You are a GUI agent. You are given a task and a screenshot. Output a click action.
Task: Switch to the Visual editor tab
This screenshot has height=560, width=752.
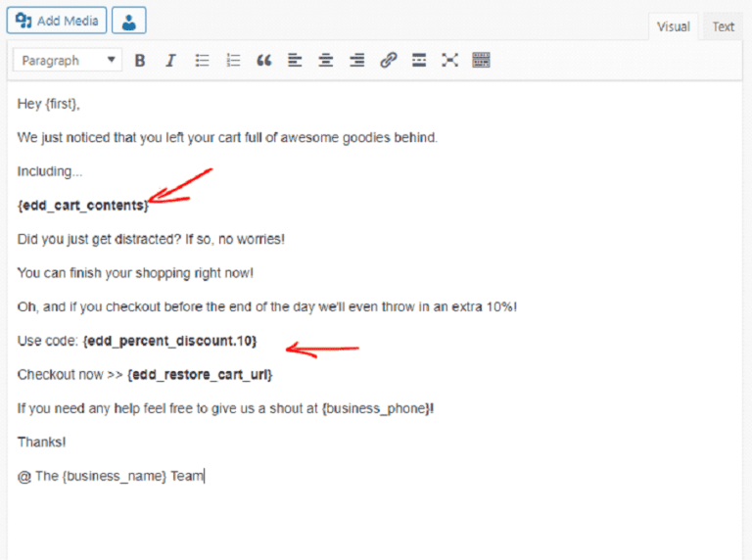point(674,26)
